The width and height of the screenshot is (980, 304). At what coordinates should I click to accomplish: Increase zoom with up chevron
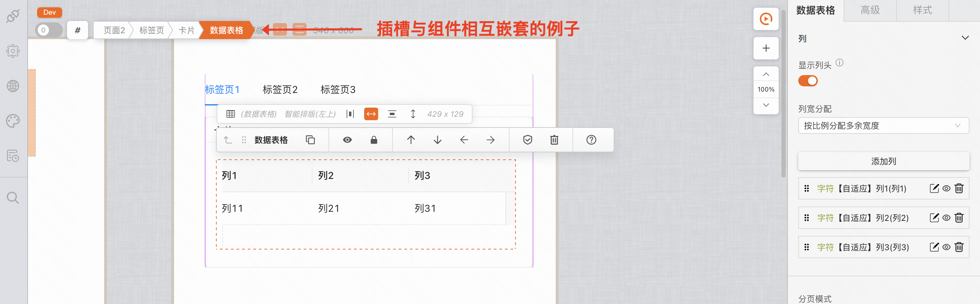pyautogui.click(x=766, y=74)
